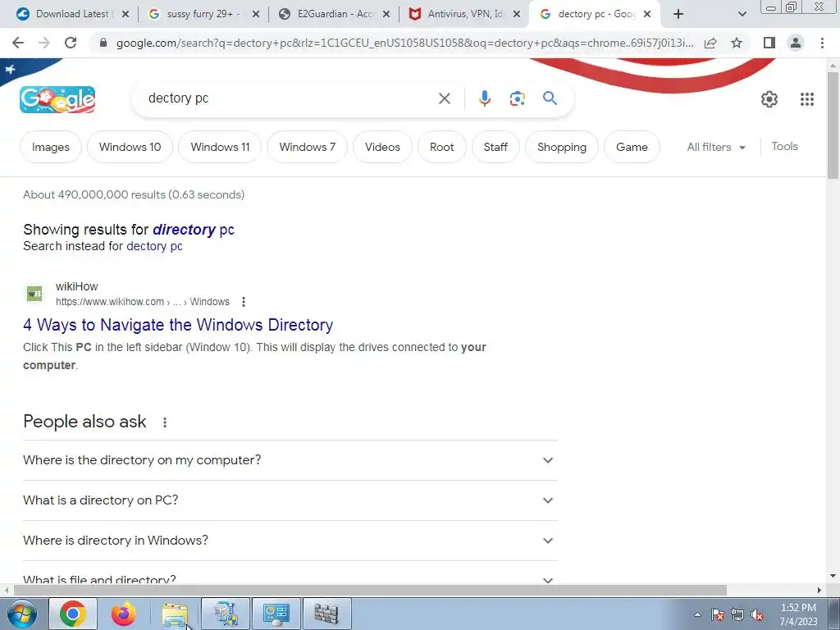Filter results by Images
The height and width of the screenshot is (630, 840).
pos(50,147)
